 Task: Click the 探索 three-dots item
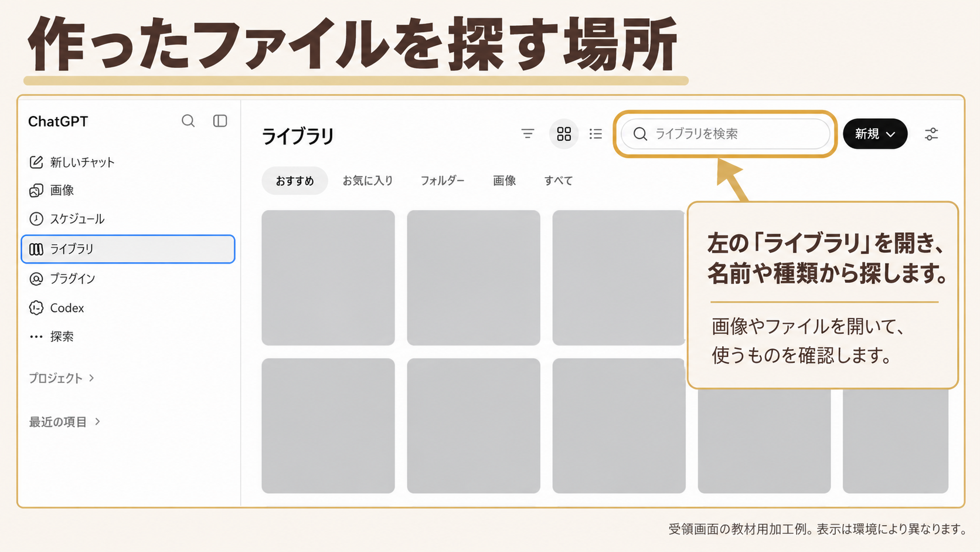pyautogui.click(x=52, y=337)
